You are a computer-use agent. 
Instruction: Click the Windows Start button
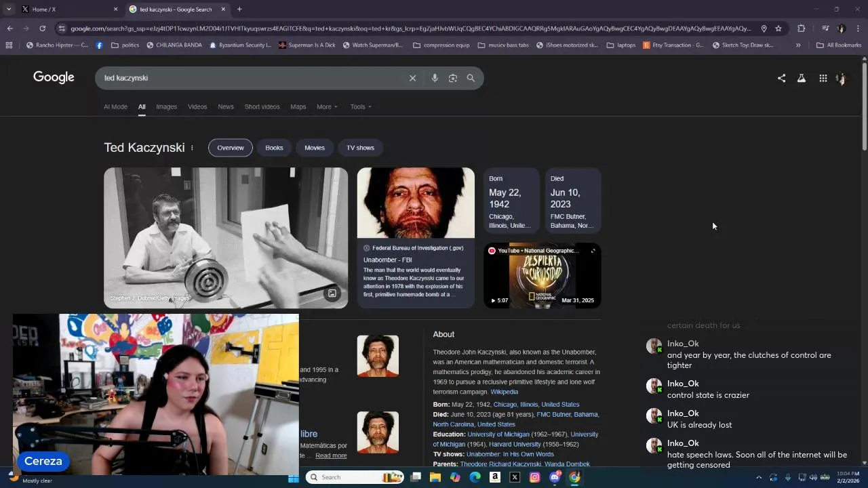(294, 477)
